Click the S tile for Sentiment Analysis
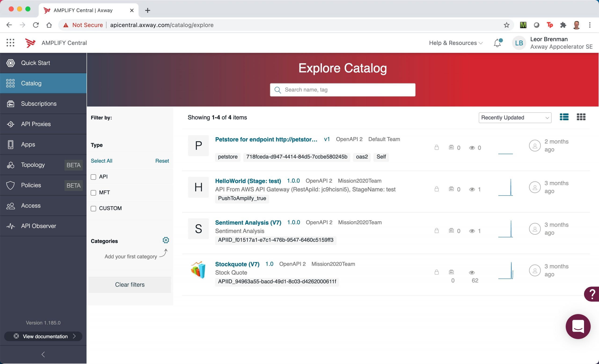 tap(198, 229)
